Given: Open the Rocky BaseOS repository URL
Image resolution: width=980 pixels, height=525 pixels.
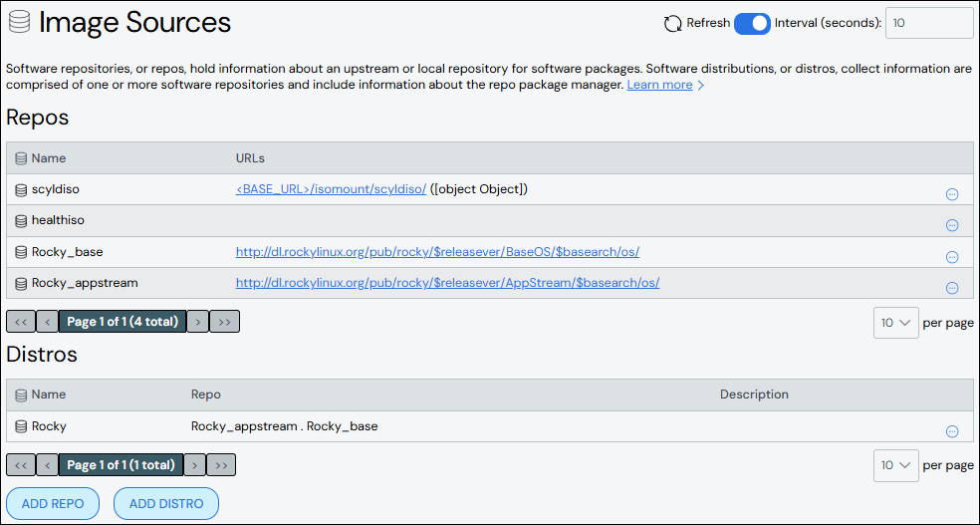Looking at the screenshot, I should (437, 252).
